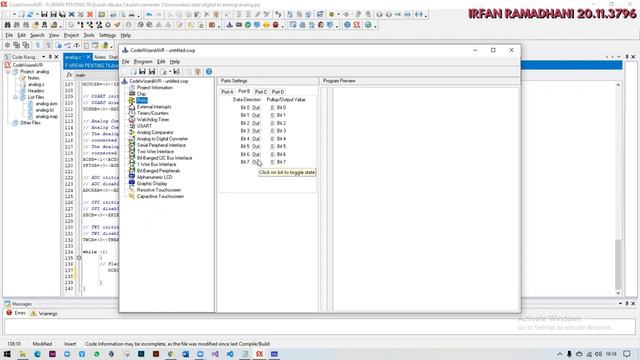Open Watchdog Timer settings
Image resolution: width=640 pixels, height=360 pixels.
153,120
